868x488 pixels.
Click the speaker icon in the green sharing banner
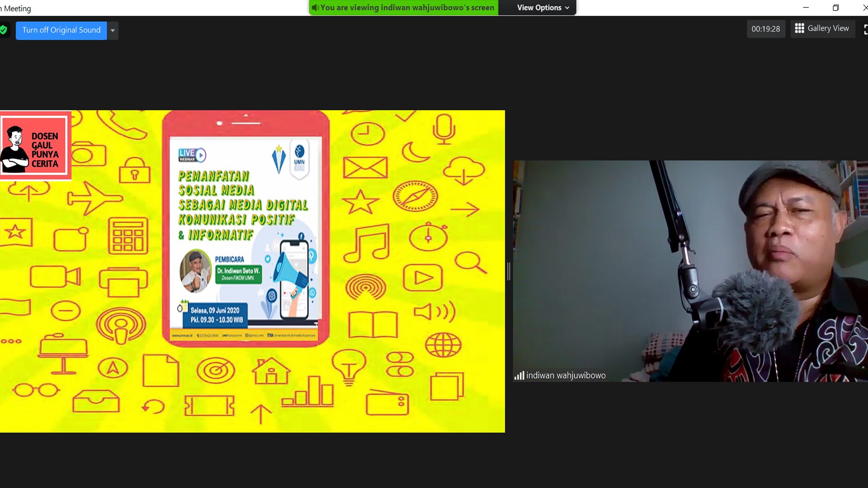coord(315,8)
